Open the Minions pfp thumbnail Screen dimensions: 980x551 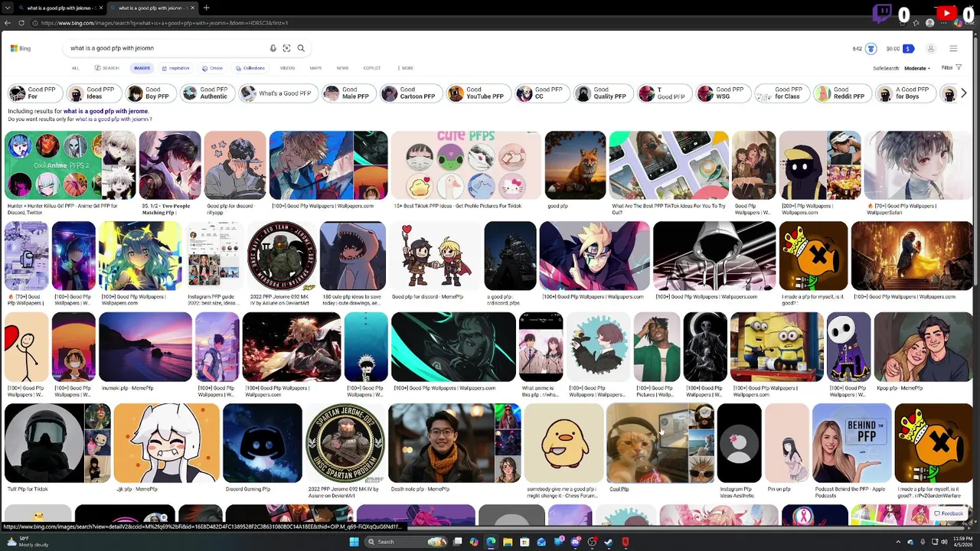[776, 347]
